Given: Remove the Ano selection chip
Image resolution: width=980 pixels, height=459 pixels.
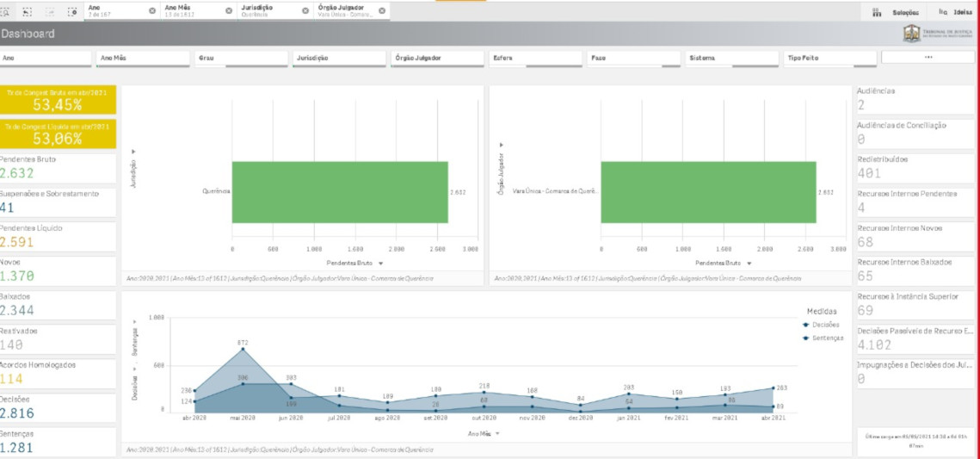Looking at the screenshot, I should 152,11.
